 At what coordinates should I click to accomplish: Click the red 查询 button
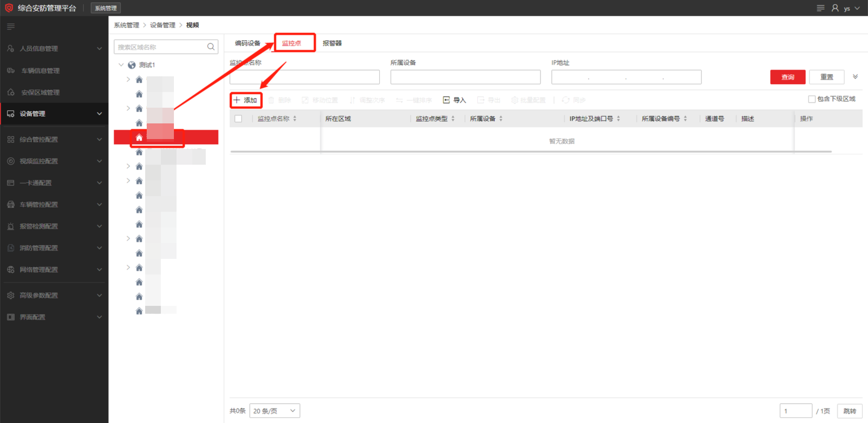(788, 77)
